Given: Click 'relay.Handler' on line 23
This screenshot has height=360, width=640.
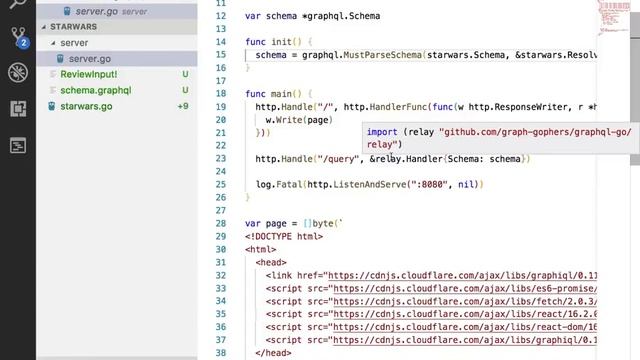Looking at the screenshot, I should point(409,159).
